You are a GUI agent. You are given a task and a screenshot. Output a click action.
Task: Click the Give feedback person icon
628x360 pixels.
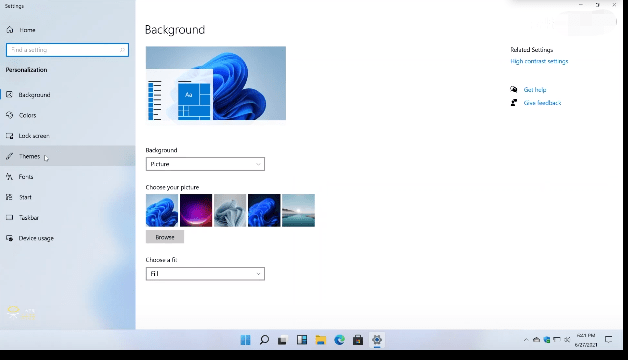click(514, 103)
